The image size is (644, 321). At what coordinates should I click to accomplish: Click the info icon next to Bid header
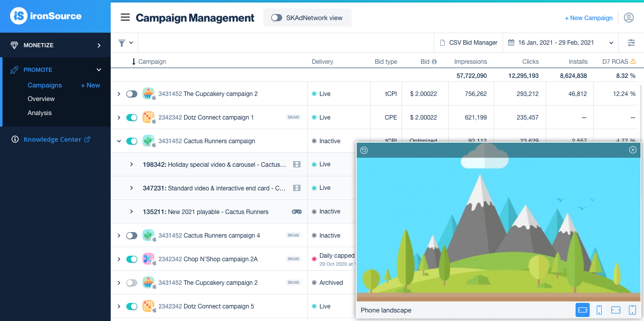coord(434,62)
